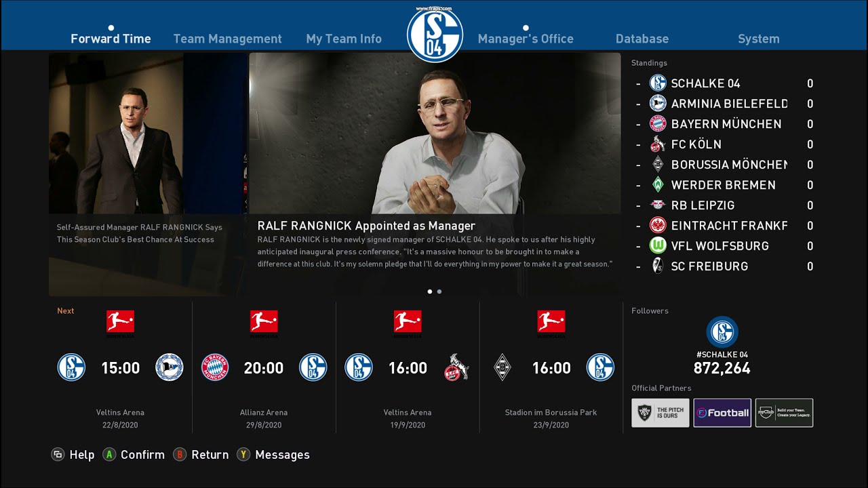Click the large Schalke 04 crest in the header
The height and width of the screenshot is (488, 868).
(x=435, y=34)
